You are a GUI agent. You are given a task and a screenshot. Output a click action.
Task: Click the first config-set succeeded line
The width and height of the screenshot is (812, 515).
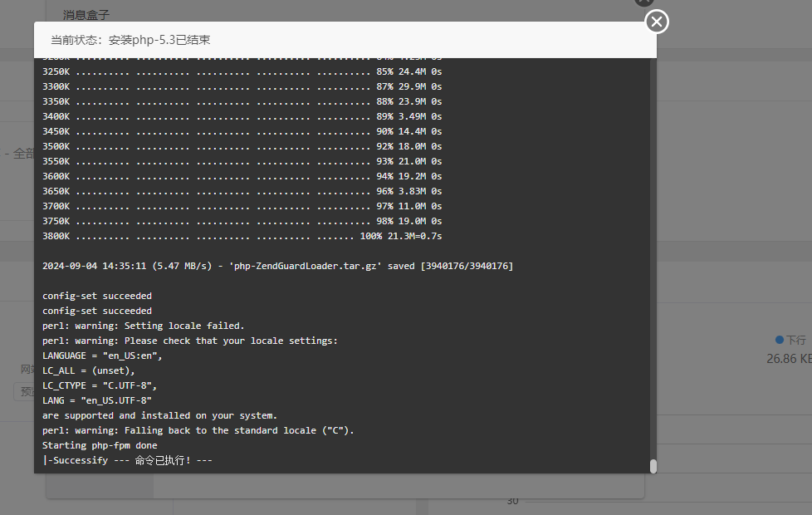click(x=97, y=296)
